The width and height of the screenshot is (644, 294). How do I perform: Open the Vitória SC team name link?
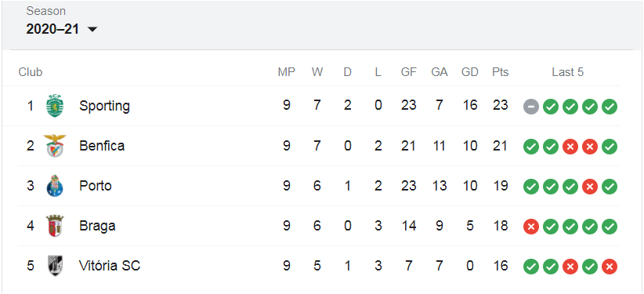(110, 266)
